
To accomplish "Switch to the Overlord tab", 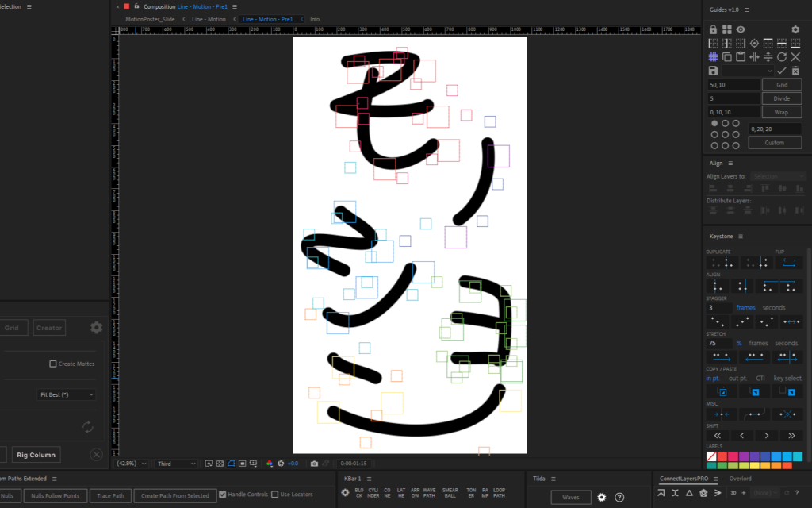I will [x=740, y=479].
